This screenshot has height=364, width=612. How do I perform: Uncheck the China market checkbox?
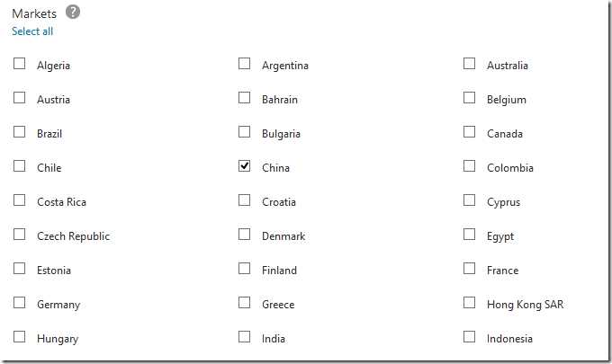[245, 166]
